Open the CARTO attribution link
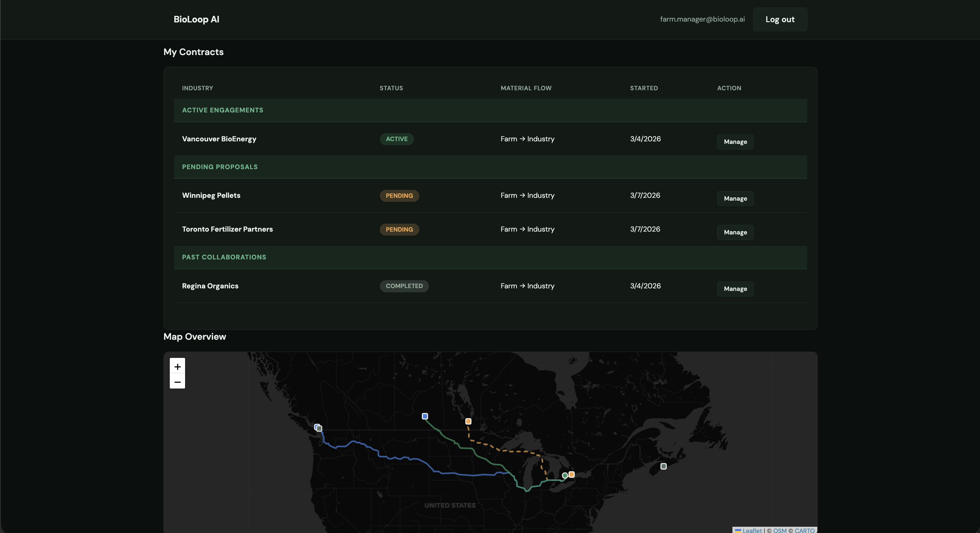This screenshot has height=533, width=980. click(x=804, y=530)
